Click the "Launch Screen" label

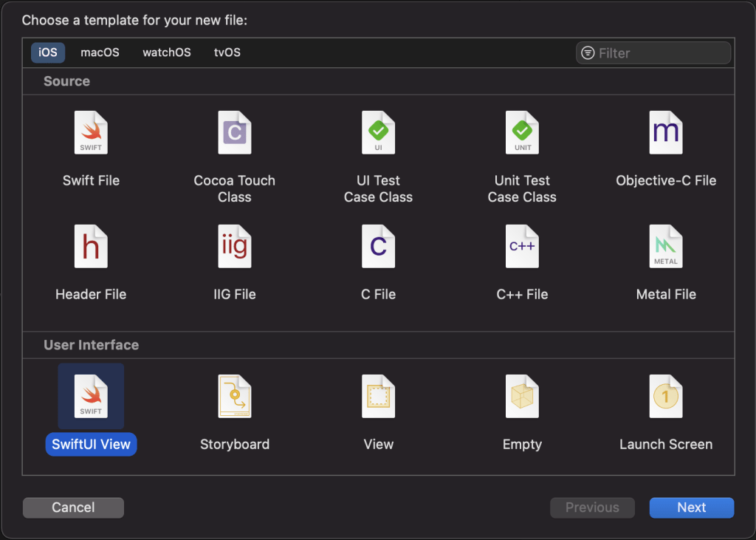[x=666, y=445]
